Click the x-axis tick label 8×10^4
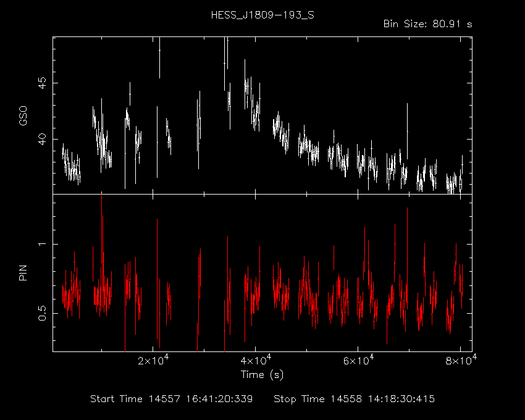This screenshot has width=525, height=420. pyautogui.click(x=461, y=360)
